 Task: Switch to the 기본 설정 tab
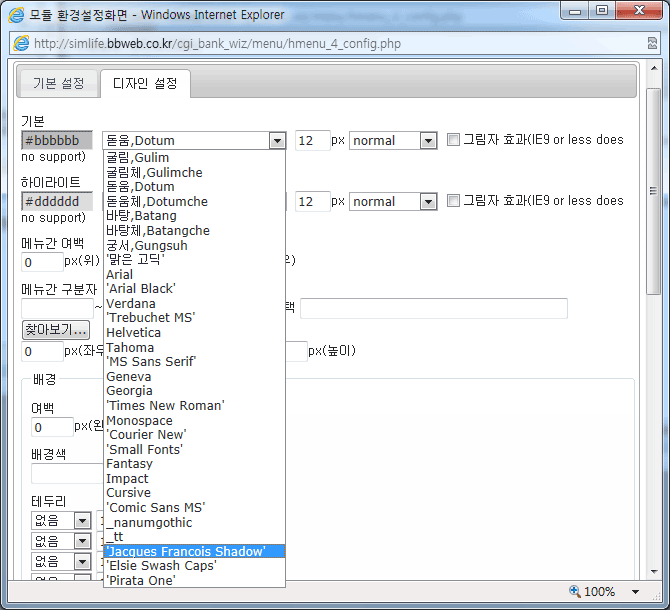point(59,83)
